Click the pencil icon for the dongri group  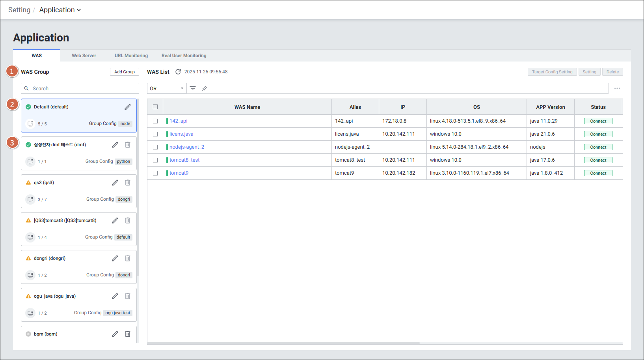click(x=115, y=258)
